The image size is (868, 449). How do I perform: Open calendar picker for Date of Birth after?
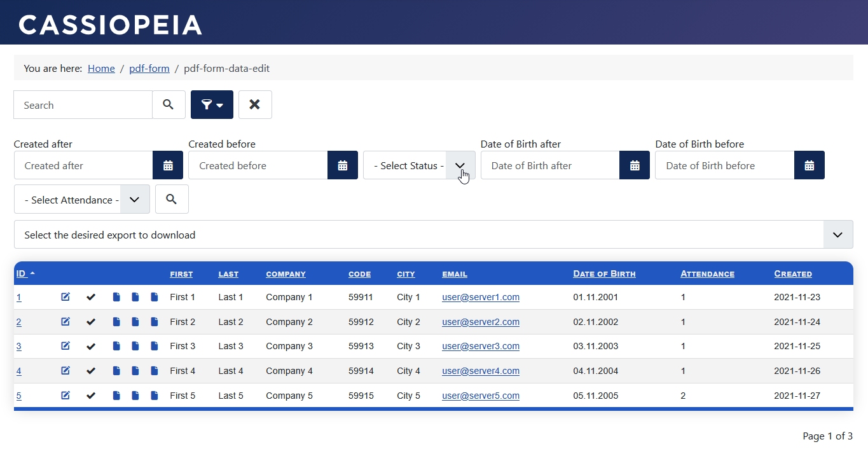635,165
